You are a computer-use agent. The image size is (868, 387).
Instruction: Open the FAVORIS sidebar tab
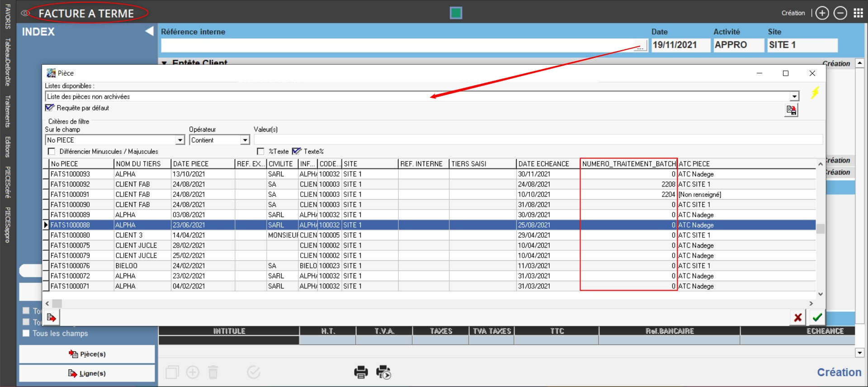(x=8, y=17)
